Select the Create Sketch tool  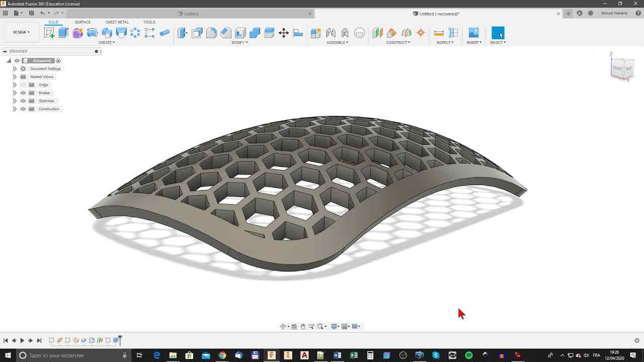(x=49, y=33)
